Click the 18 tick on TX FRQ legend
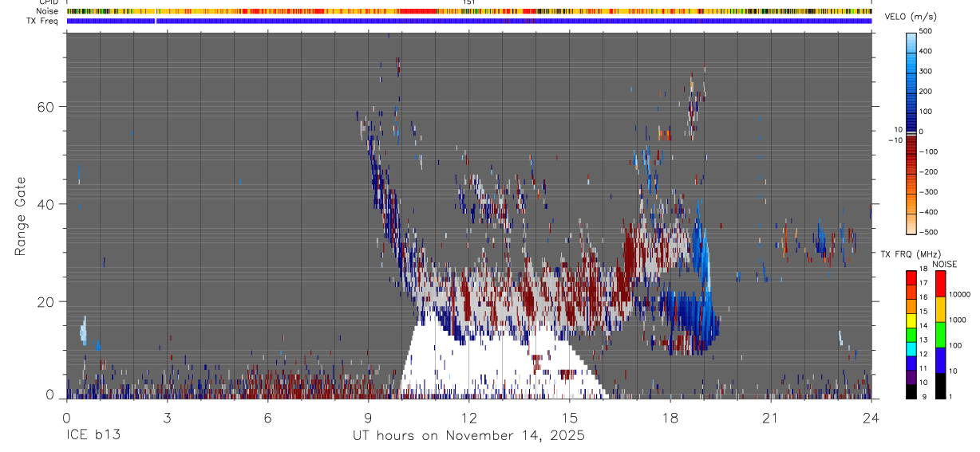 click(x=923, y=269)
